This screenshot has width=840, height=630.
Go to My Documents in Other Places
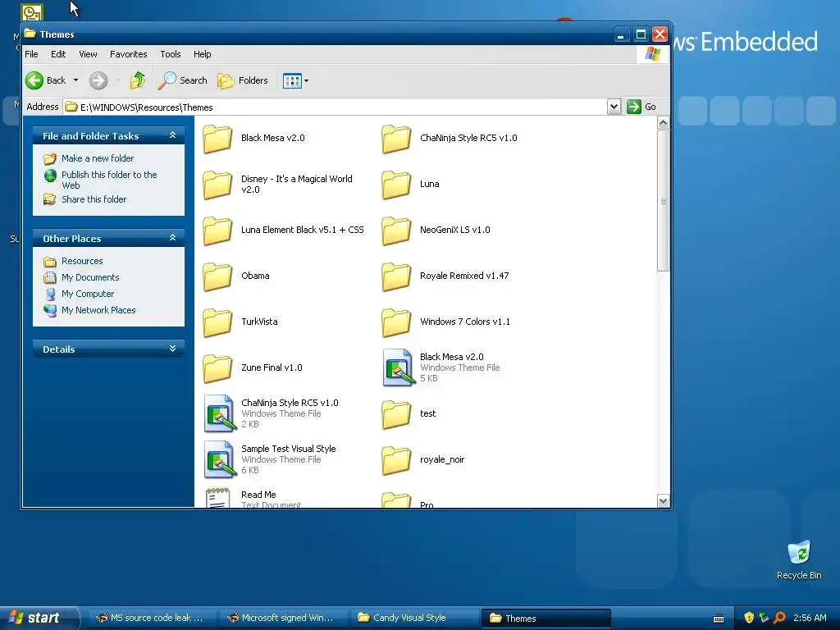click(90, 277)
